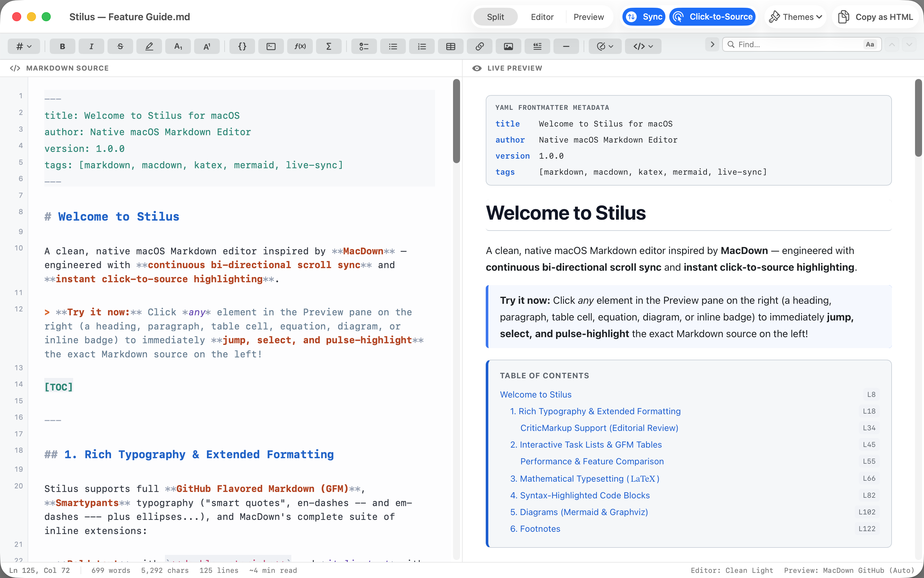Screen dimensions: 924x578
Task: Insert subscript text formatting
Action: pyautogui.click(x=178, y=46)
